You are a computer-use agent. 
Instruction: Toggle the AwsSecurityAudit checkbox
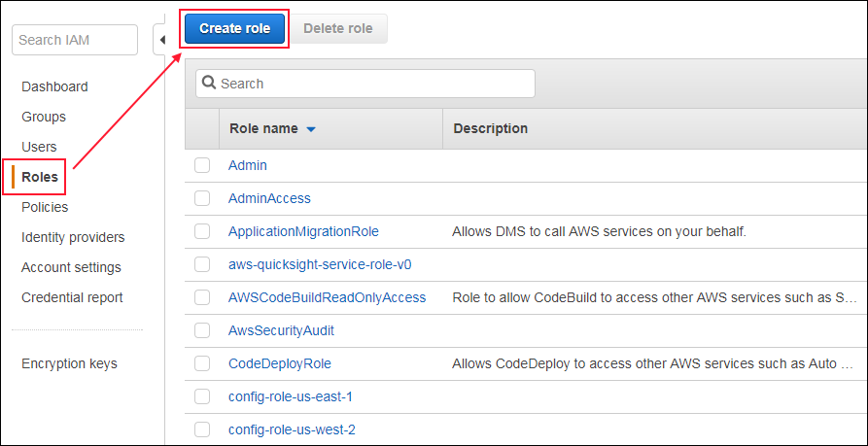tap(202, 331)
